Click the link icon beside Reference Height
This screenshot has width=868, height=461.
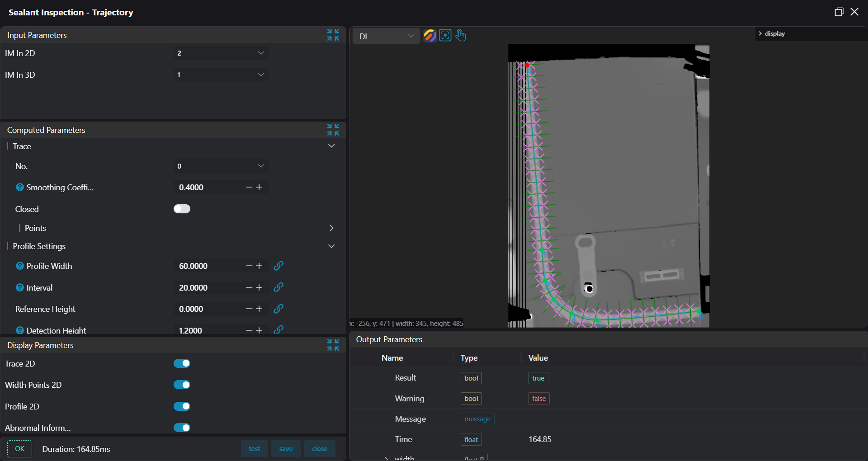278,309
